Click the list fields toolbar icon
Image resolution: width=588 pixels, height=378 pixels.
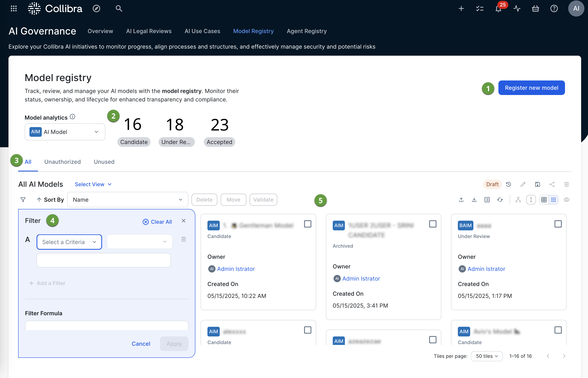point(487,200)
